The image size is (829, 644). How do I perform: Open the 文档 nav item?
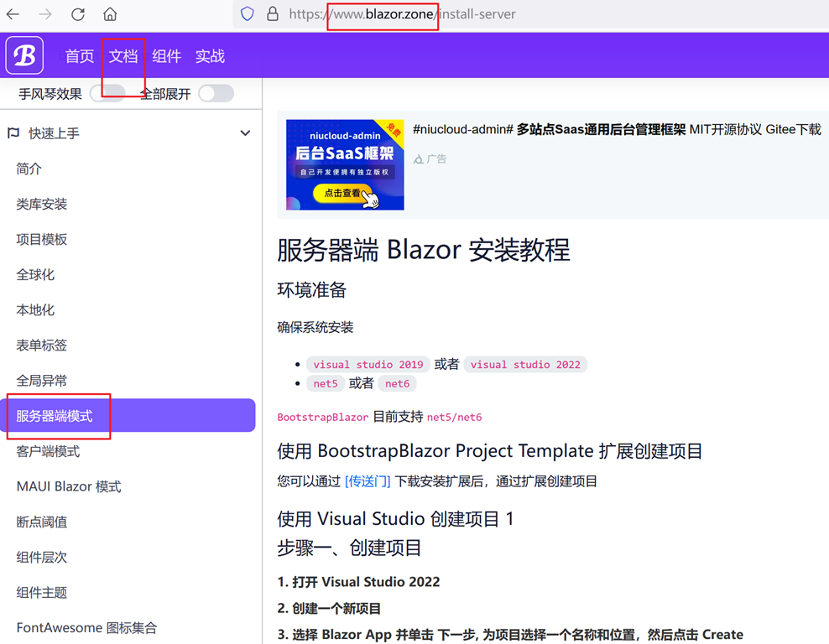(x=123, y=56)
